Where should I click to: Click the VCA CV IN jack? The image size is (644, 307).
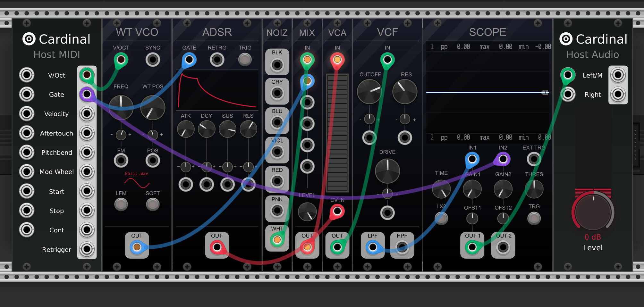pyautogui.click(x=337, y=211)
